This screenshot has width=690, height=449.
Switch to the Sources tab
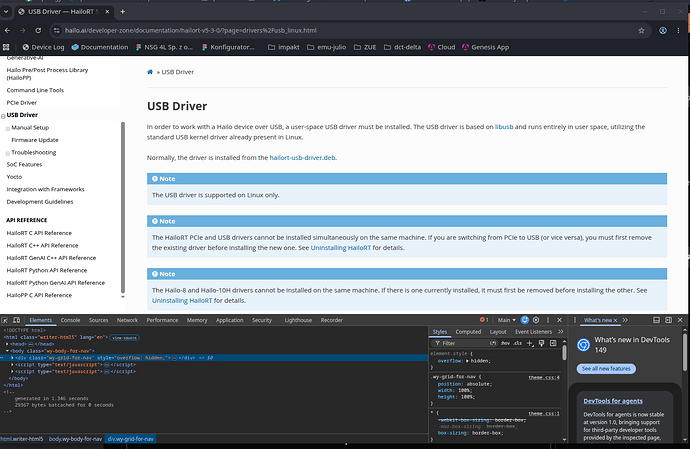pos(99,320)
